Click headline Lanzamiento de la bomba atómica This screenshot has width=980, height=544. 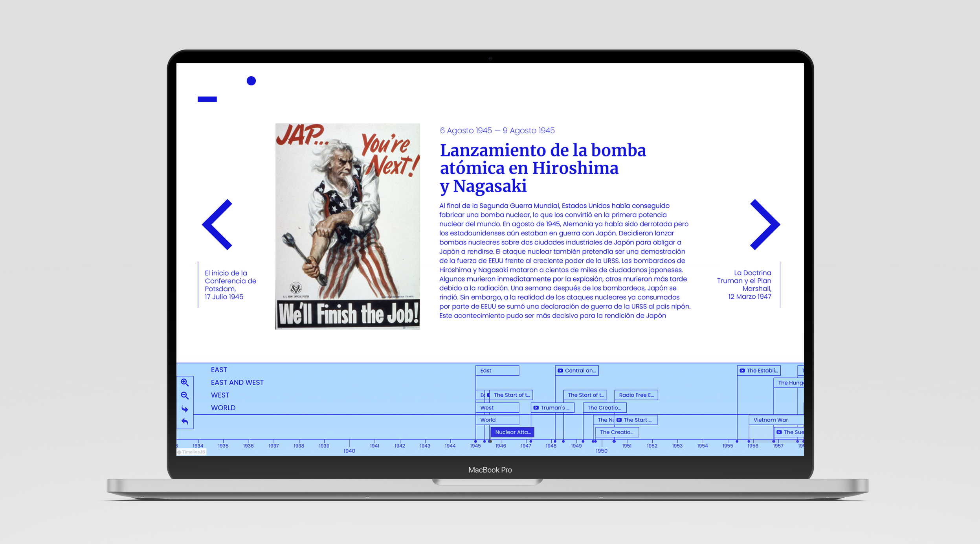(543, 168)
